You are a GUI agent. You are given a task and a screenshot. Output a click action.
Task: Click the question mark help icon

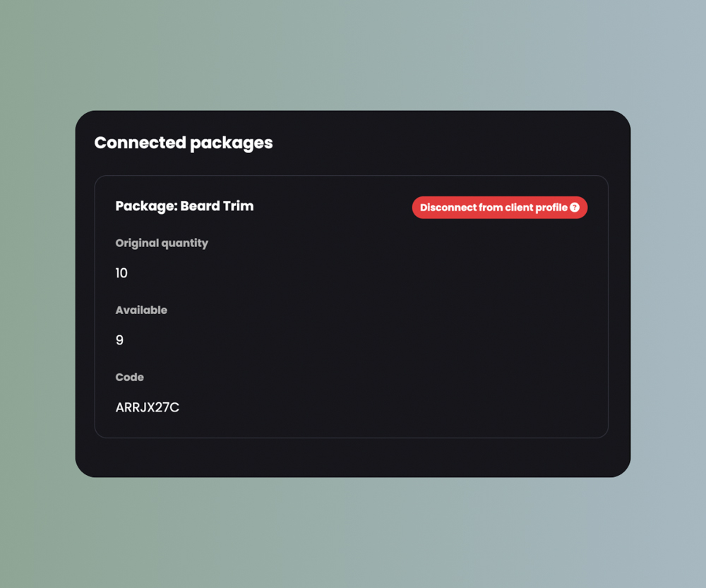pos(575,208)
